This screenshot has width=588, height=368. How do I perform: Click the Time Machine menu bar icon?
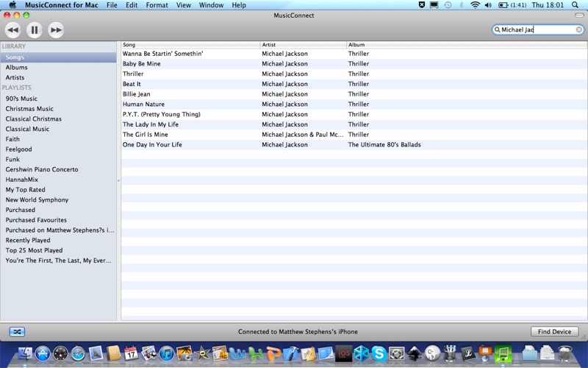click(448, 5)
